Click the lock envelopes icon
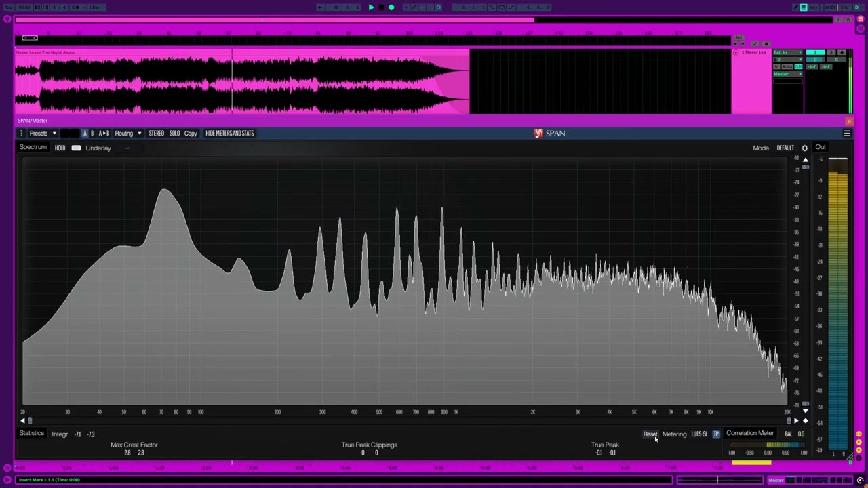This screenshot has height=488, width=868. coord(766,44)
